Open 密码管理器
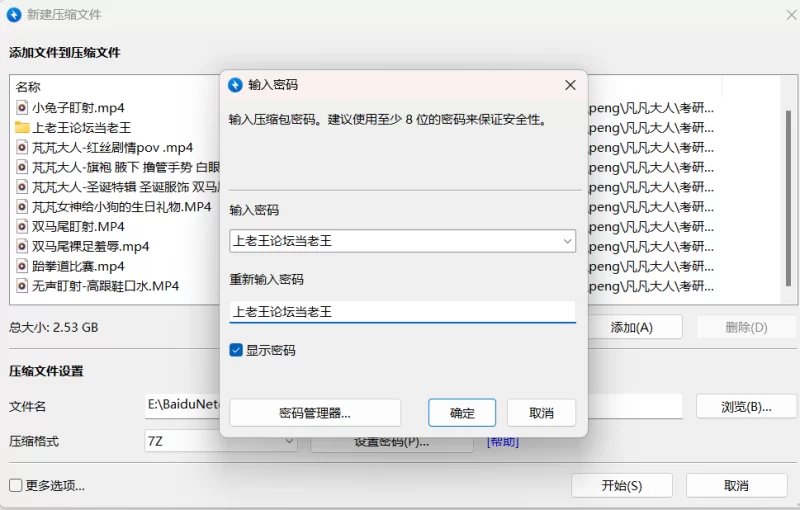This screenshot has height=510, width=800. tap(315, 412)
